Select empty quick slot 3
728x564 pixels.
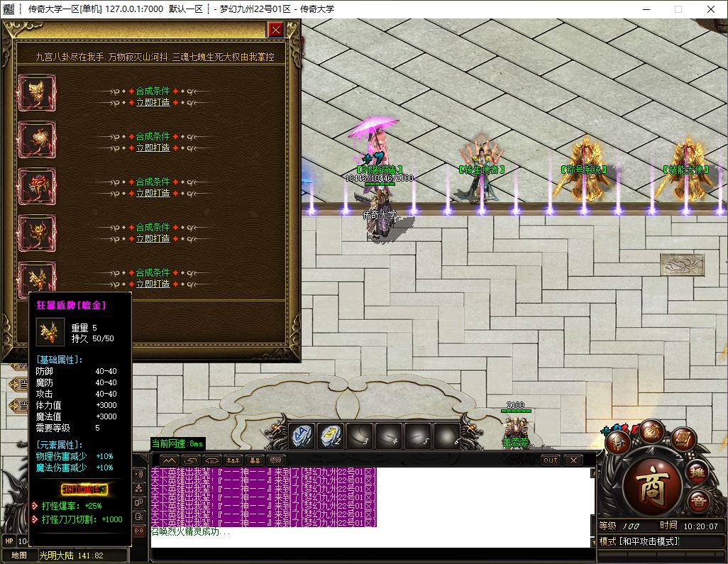pyautogui.click(x=359, y=436)
